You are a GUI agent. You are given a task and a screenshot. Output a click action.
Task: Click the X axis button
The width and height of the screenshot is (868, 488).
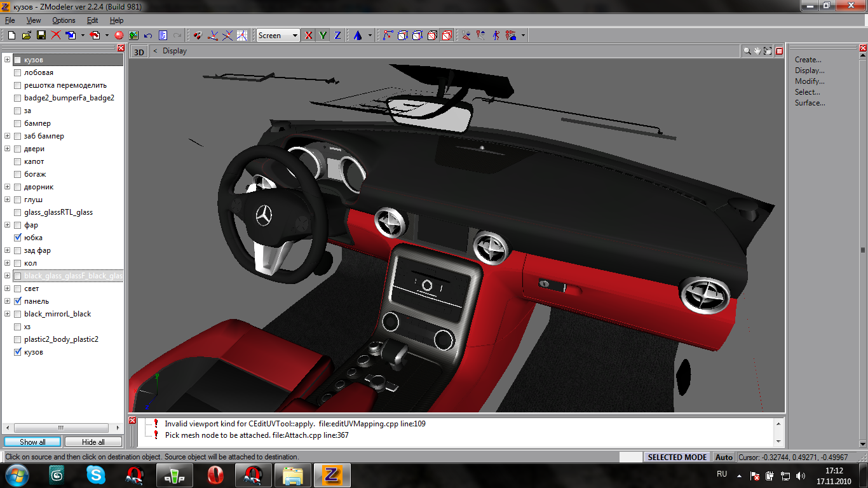coord(309,36)
